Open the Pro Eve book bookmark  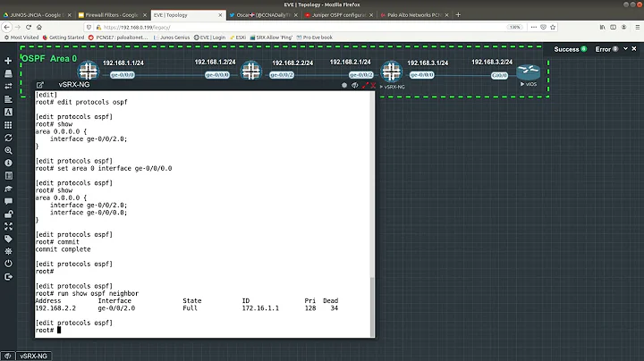(x=315, y=38)
